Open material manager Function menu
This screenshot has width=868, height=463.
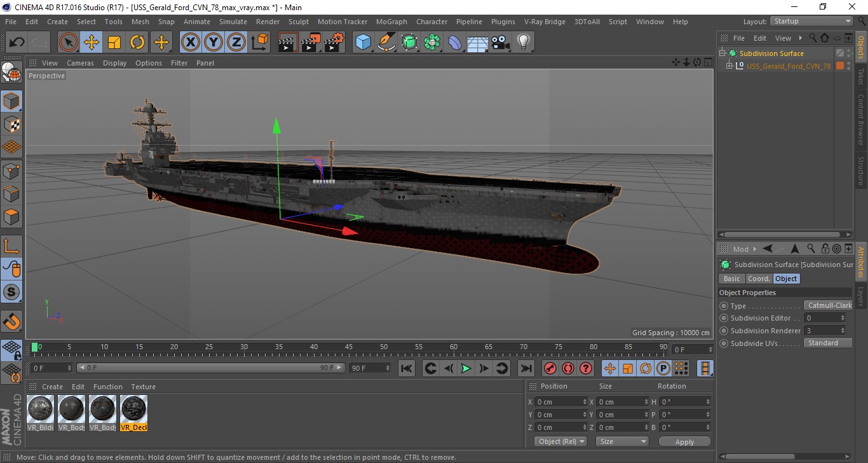click(108, 387)
